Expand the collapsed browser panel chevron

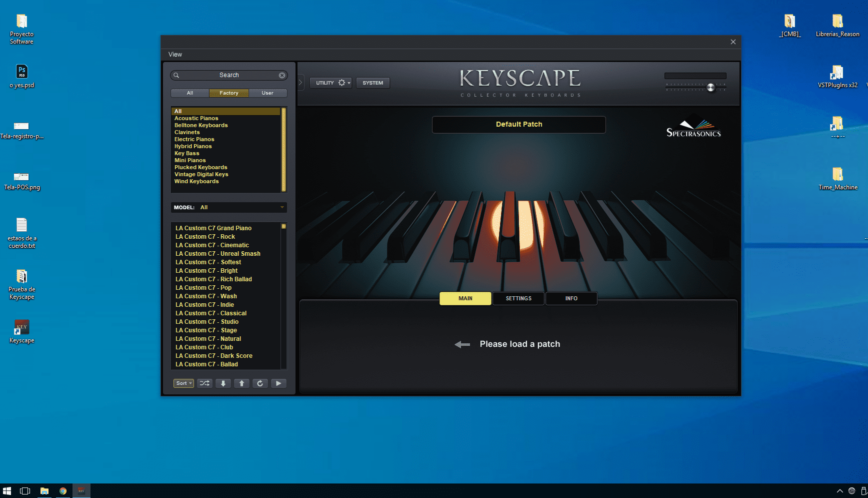coord(300,83)
